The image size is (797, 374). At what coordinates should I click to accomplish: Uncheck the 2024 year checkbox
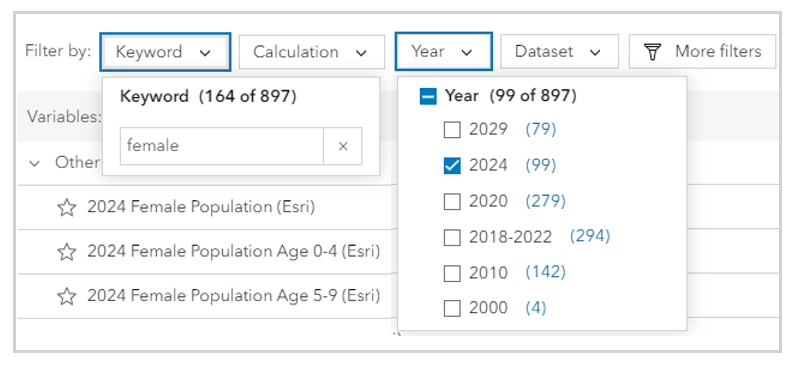click(x=452, y=166)
